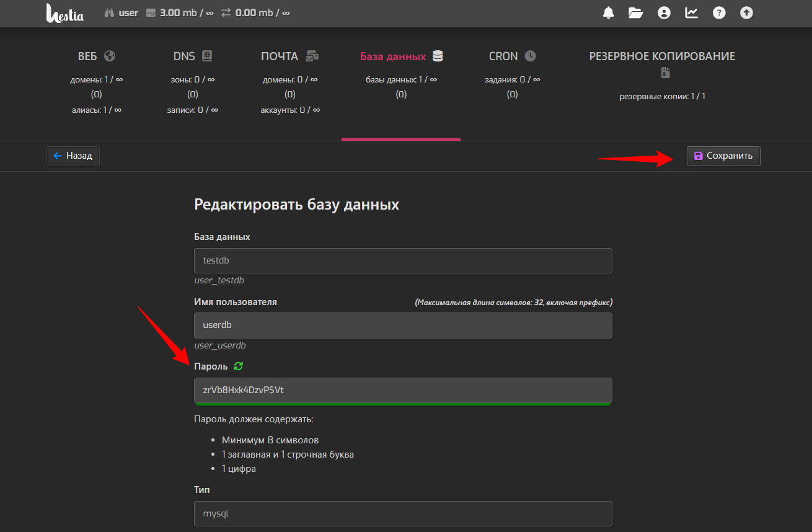Screen dimensions: 812x532
Task: Click the user name in top bar
Action: point(128,12)
